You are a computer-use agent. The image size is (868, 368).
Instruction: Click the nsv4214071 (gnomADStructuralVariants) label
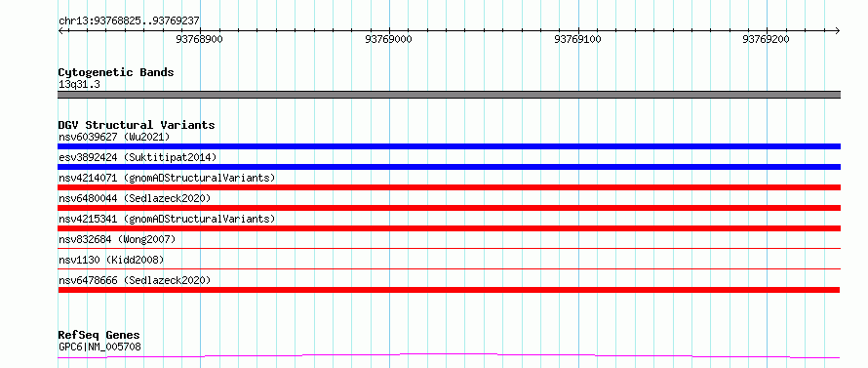[x=167, y=178]
